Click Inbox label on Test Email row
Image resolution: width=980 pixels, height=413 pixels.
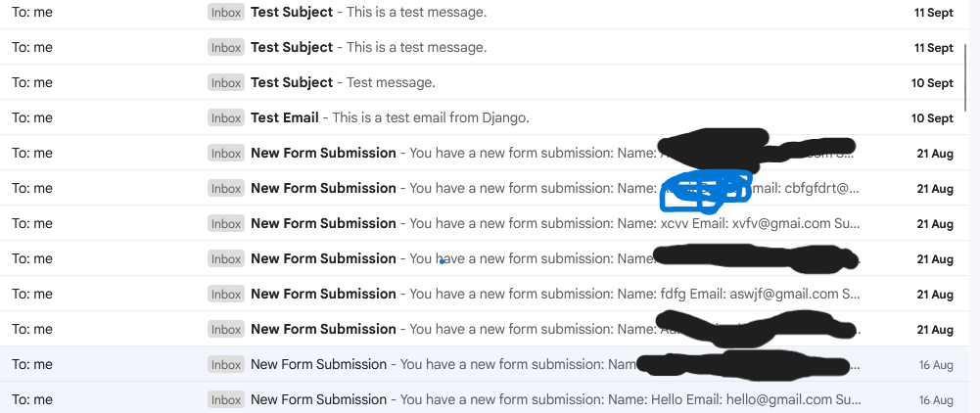(x=226, y=117)
